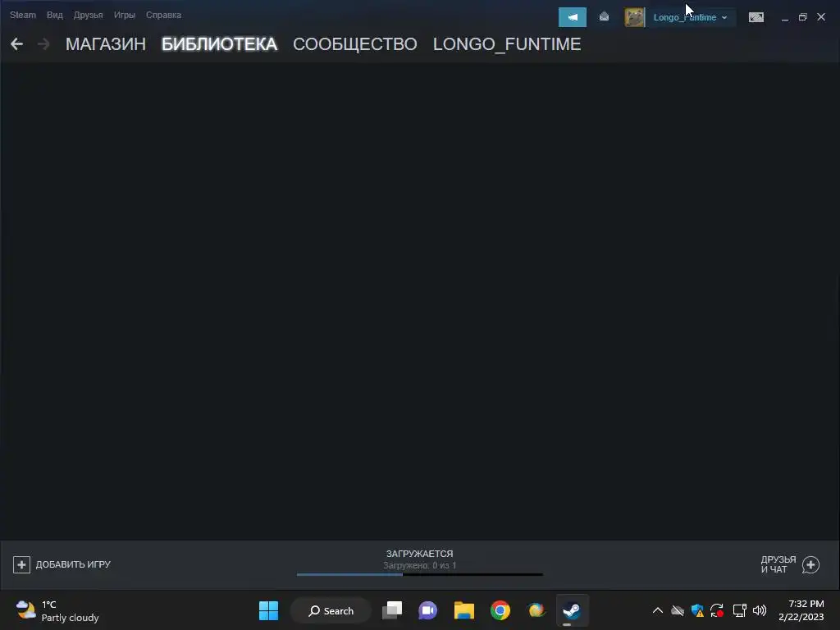This screenshot has height=630, width=840.
Task: Open the clock and date 7:32 PM
Action: 801,610
